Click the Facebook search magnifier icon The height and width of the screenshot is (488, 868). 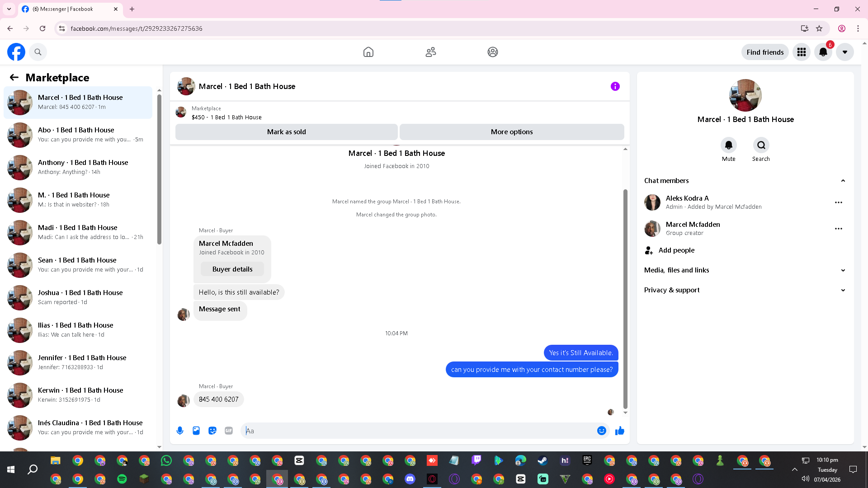[x=38, y=52]
